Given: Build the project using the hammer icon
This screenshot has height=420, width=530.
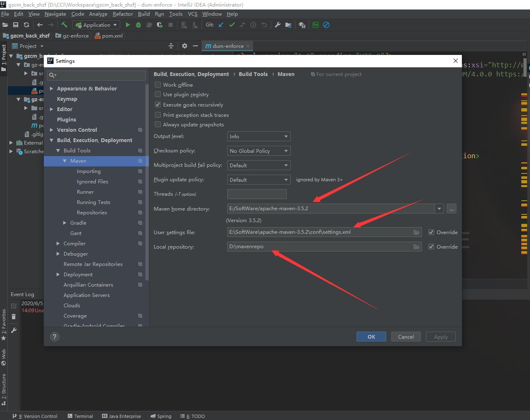Looking at the screenshot, I should (x=64, y=25).
